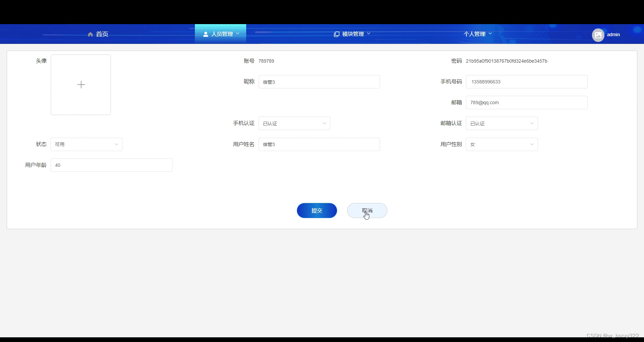Image resolution: width=644 pixels, height=342 pixels.
Task: Open the 首页 menu item
Action: [x=98, y=34]
